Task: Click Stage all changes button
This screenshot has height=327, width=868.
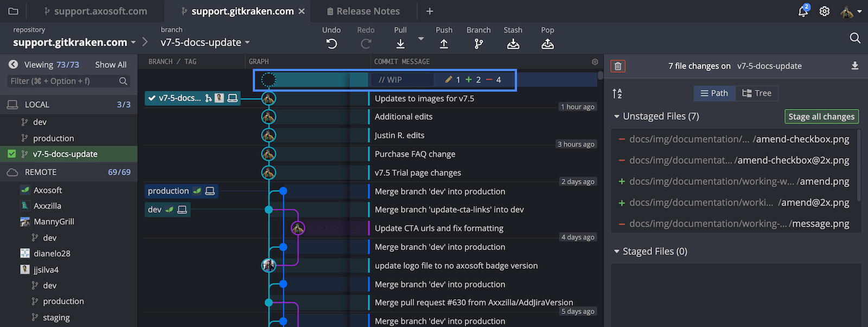Action: tap(821, 117)
